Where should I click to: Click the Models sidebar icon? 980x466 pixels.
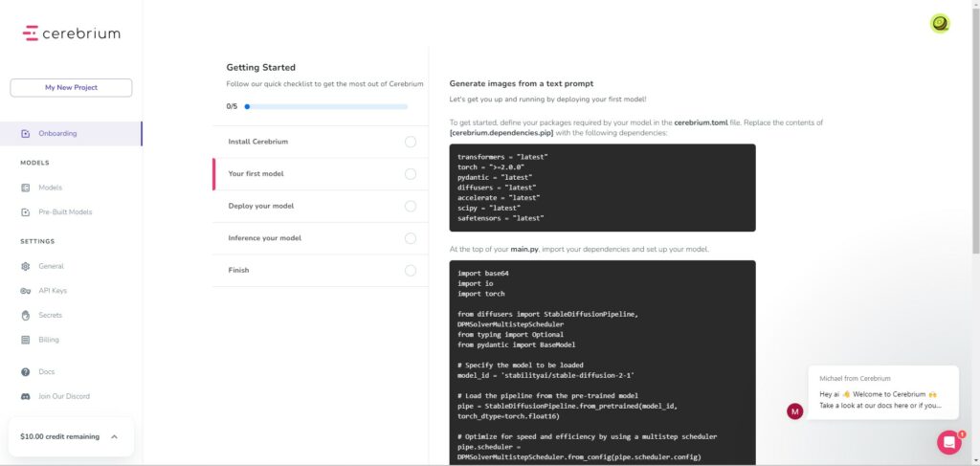pos(26,188)
